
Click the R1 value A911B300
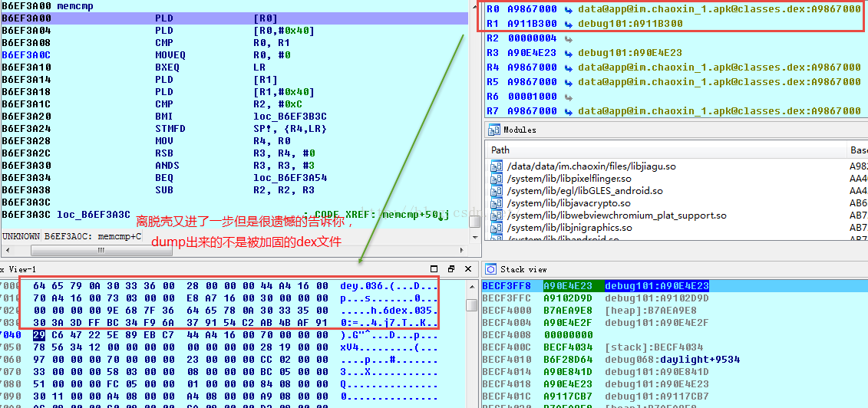(x=532, y=25)
